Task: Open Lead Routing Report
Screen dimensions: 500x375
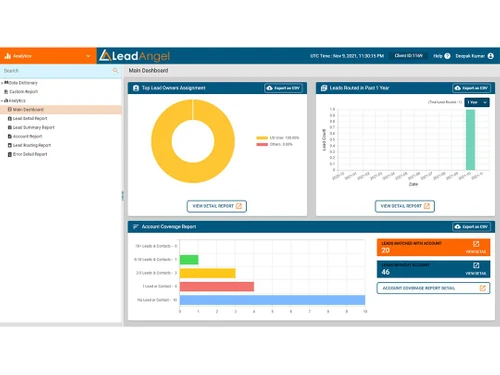Action: pyautogui.click(x=32, y=145)
